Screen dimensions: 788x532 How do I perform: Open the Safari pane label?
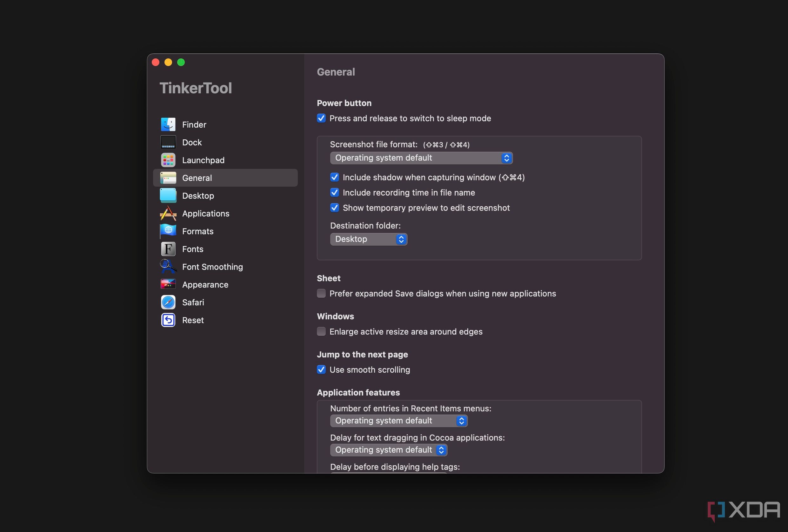[193, 303]
